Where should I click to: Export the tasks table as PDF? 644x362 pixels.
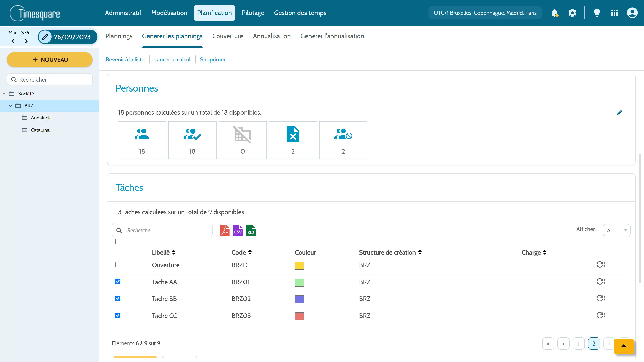click(225, 230)
